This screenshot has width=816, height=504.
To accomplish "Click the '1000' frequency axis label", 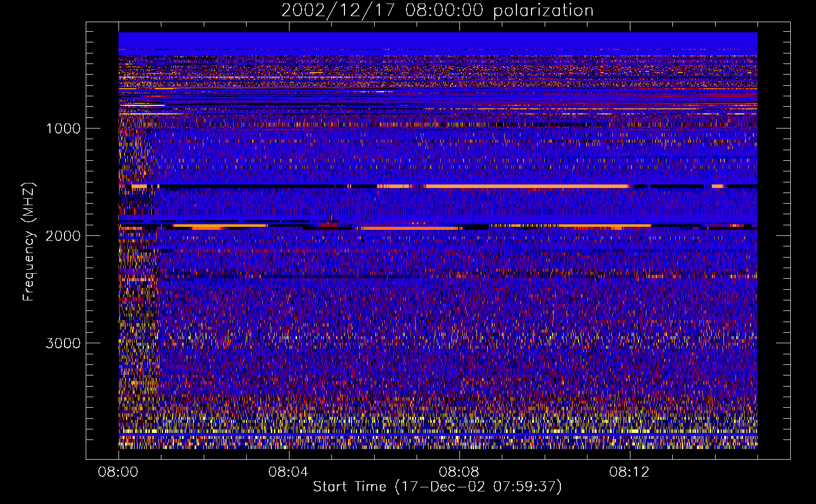I will click(63, 129).
